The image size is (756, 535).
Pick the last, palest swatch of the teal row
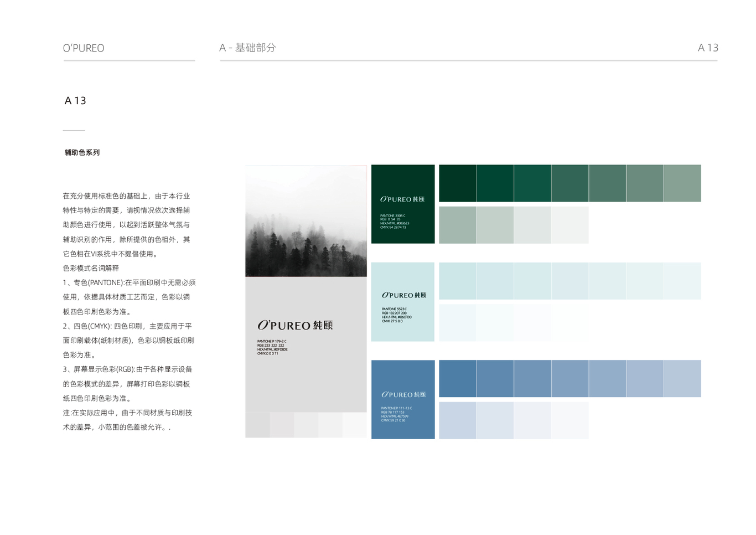pos(682,281)
